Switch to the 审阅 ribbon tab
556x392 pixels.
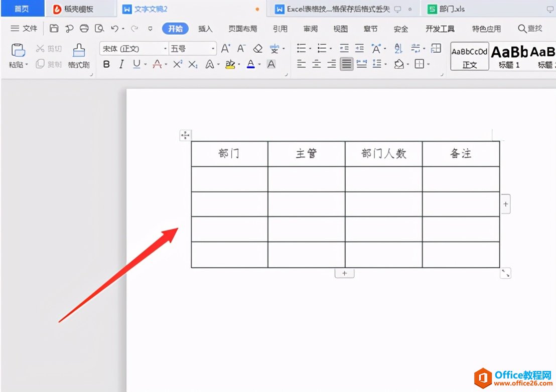coord(311,29)
